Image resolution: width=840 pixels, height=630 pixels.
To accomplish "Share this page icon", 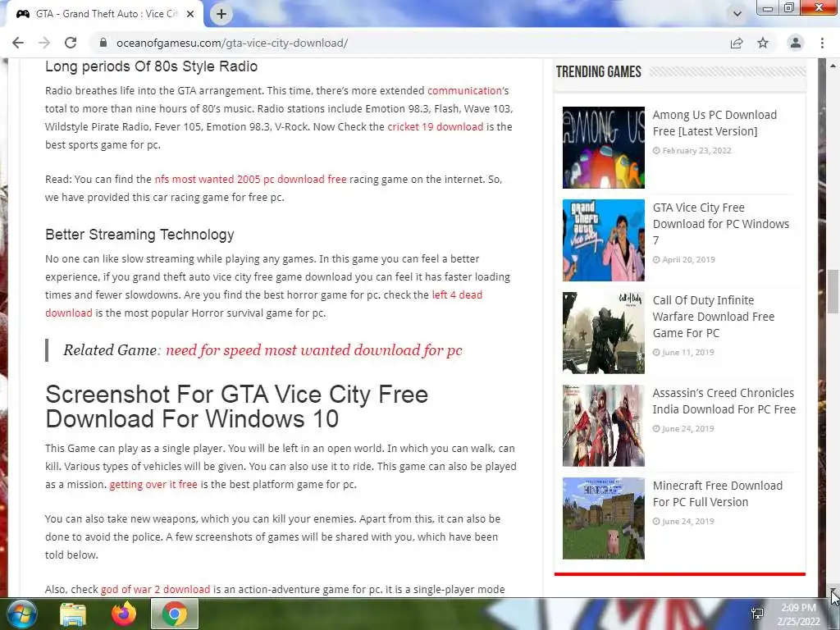I will (737, 43).
